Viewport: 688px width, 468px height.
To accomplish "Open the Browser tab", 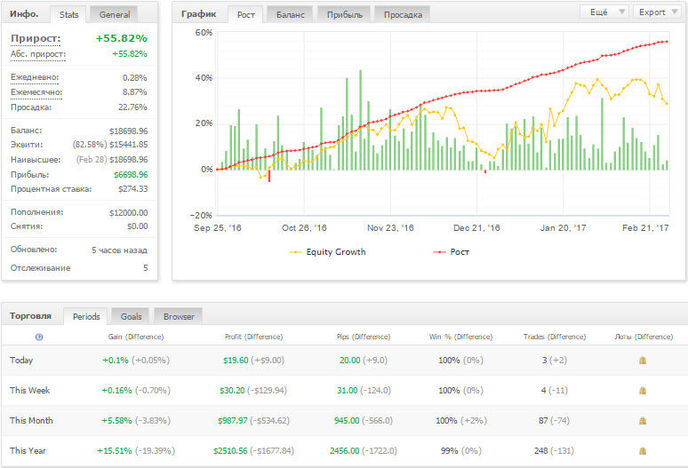I will (x=179, y=316).
